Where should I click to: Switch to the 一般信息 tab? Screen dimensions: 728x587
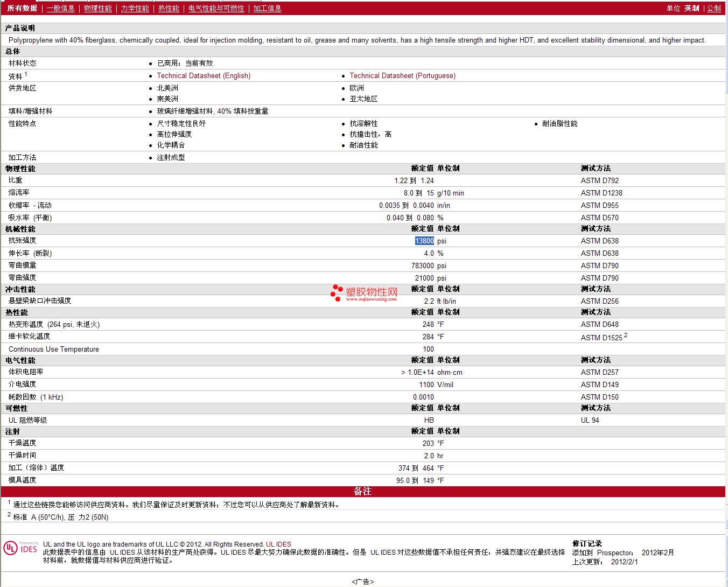tap(60, 8)
